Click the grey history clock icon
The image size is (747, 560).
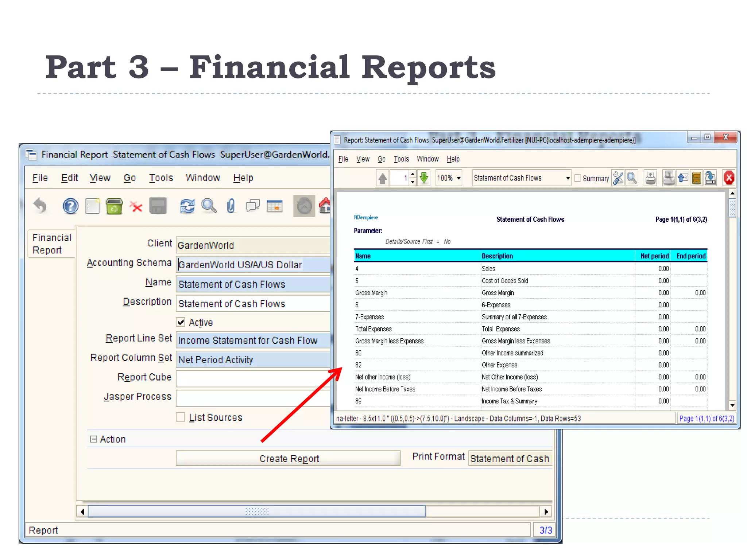click(x=304, y=206)
